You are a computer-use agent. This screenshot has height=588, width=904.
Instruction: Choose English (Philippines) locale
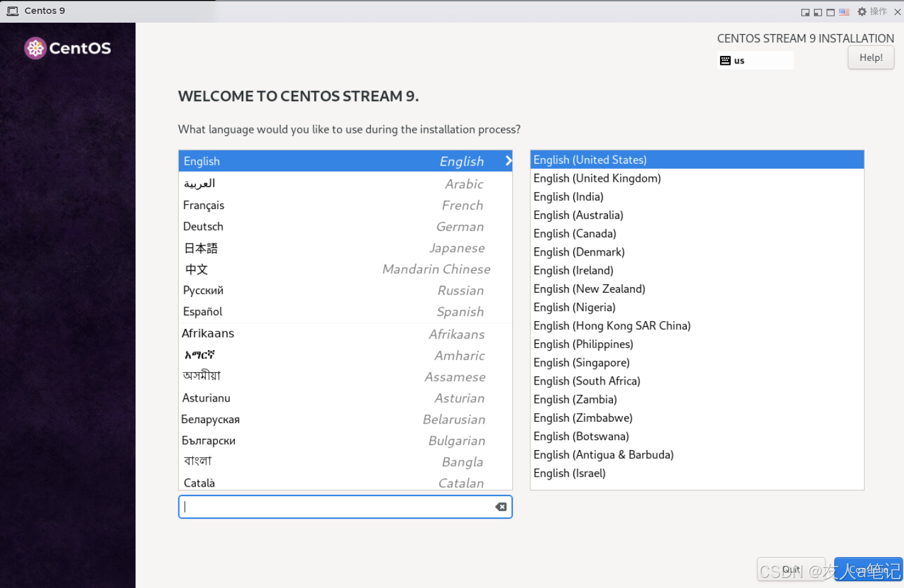697,344
